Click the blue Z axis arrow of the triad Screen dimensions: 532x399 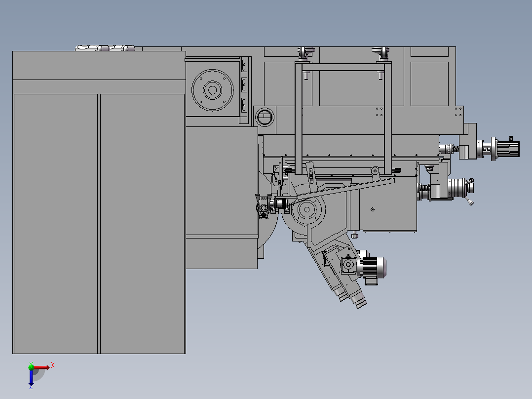coord(31,377)
